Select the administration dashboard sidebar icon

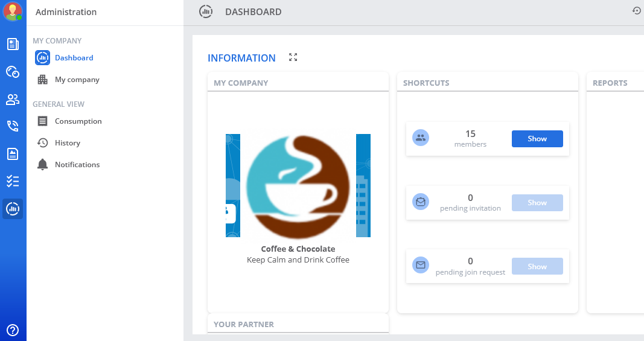tap(13, 209)
